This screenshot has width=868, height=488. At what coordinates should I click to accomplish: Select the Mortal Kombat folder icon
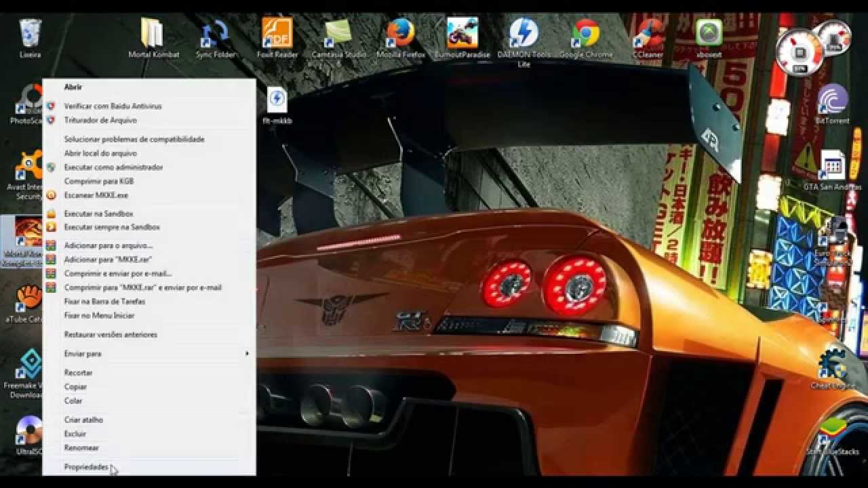(153, 38)
